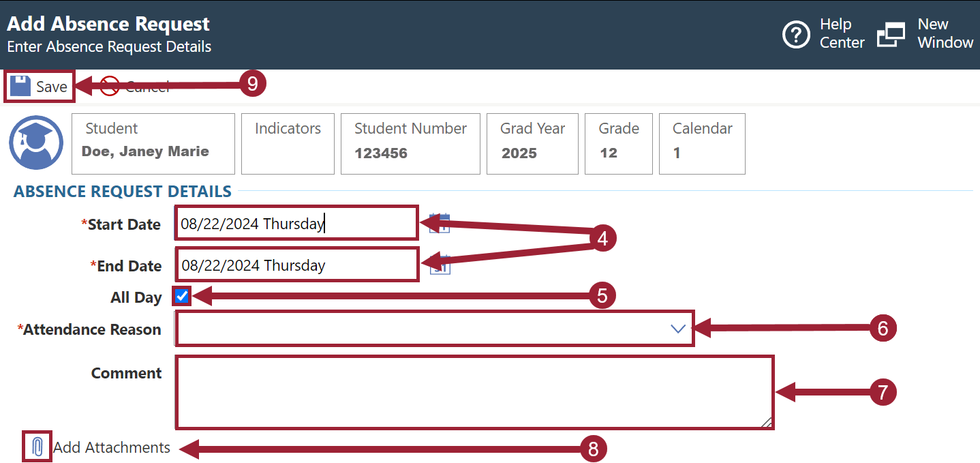Focus the Comment text area
This screenshot has height=463, width=980.
click(474, 392)
